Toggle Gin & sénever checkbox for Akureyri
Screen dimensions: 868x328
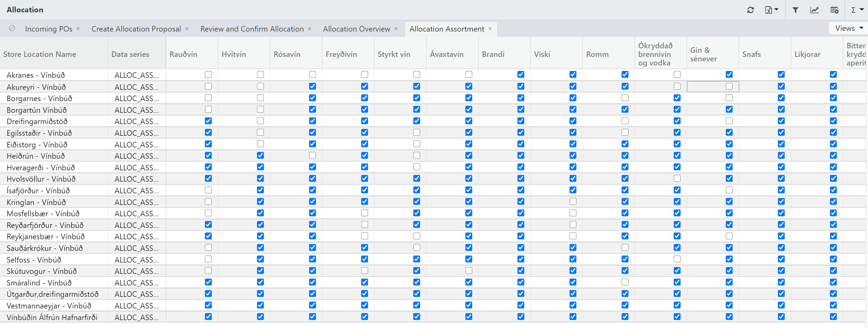pos(729,86)
